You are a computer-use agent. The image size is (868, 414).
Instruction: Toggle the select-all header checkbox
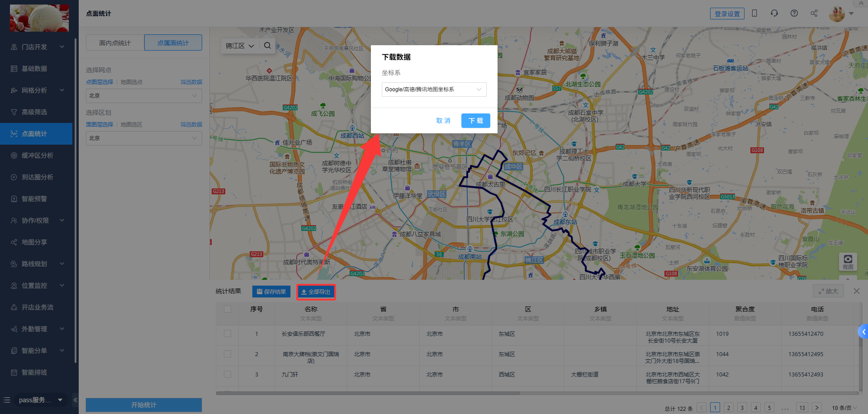(228, 309)
